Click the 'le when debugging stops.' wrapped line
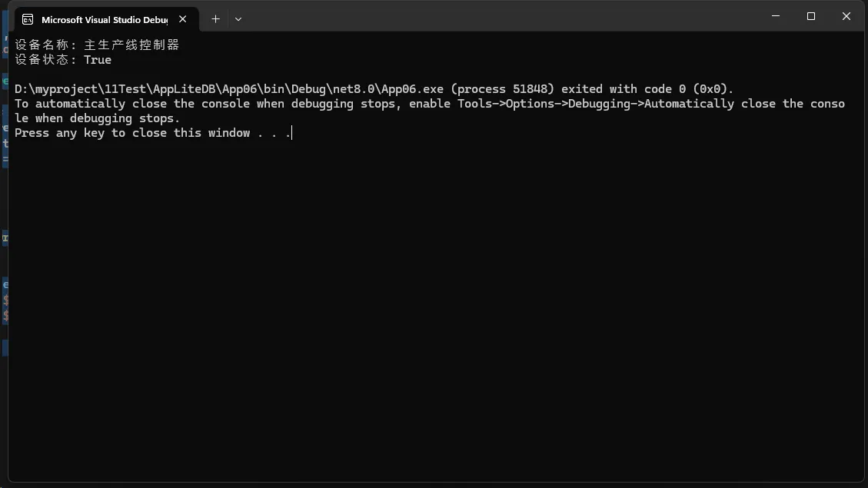Screen dimensions: 868x488 97,118
